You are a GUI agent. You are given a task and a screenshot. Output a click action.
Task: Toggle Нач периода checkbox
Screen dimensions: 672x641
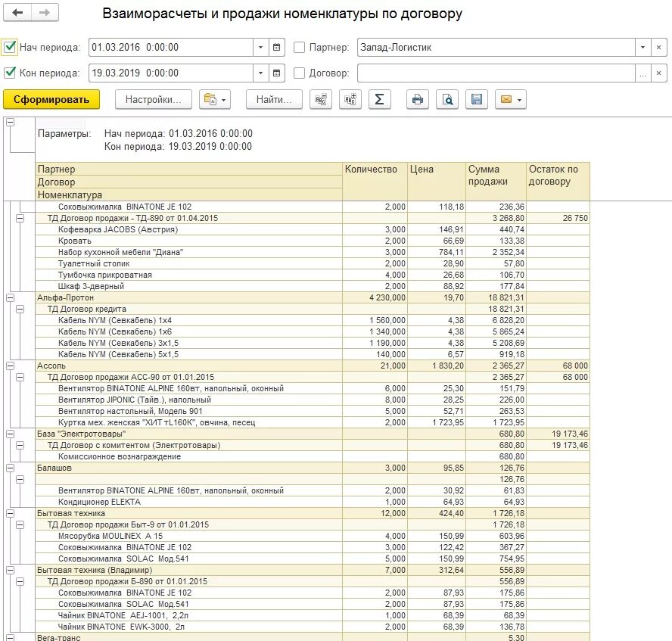pyautogui.click(x=10, y=47)
